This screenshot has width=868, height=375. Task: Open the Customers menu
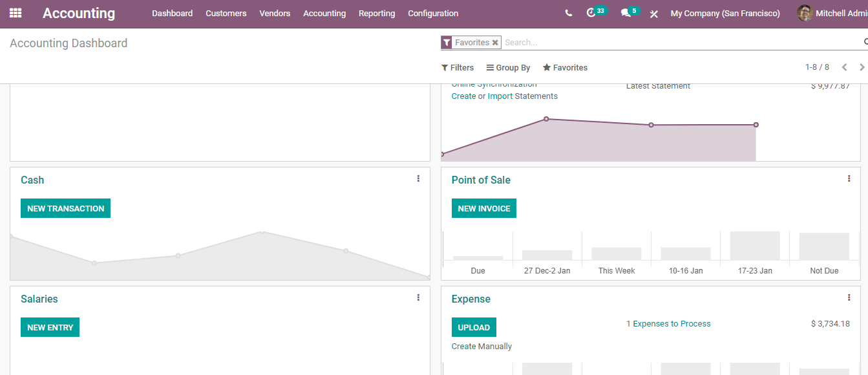point(226,13)
